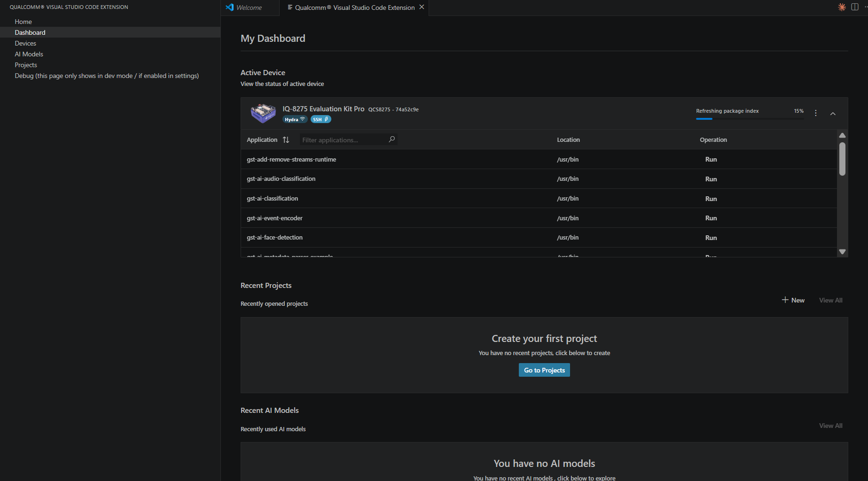Image resolution: width=868 pixels, height=481 pixels.
Task: Switch to the Welcome tab
Action: (x=249, y=8)
